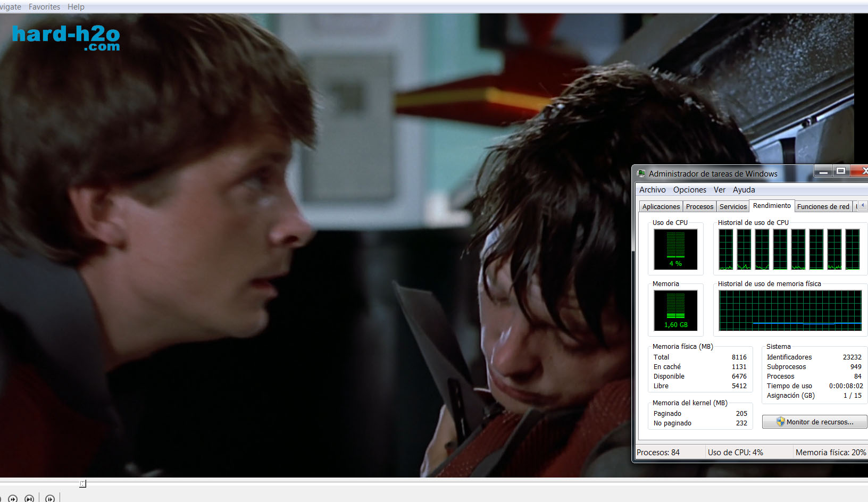
Task: Open the player's Favorites menu
Action: [44, 7]
